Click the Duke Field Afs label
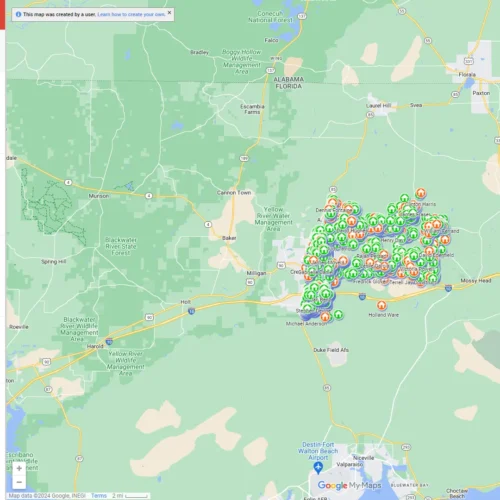 pyautogui.click(x=331, y=350)
